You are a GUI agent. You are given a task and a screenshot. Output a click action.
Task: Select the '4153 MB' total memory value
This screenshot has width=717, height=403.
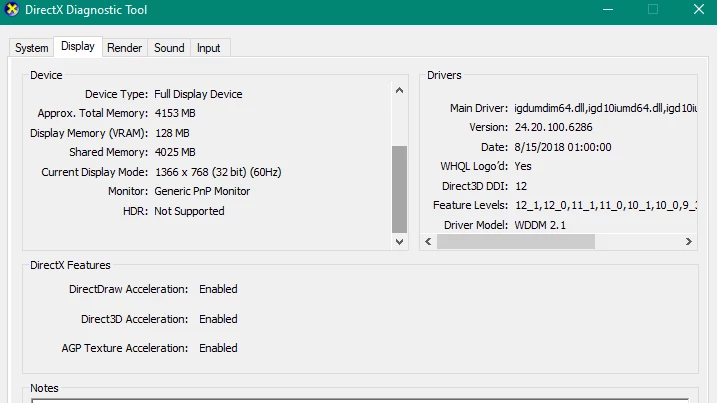point(175,113)
